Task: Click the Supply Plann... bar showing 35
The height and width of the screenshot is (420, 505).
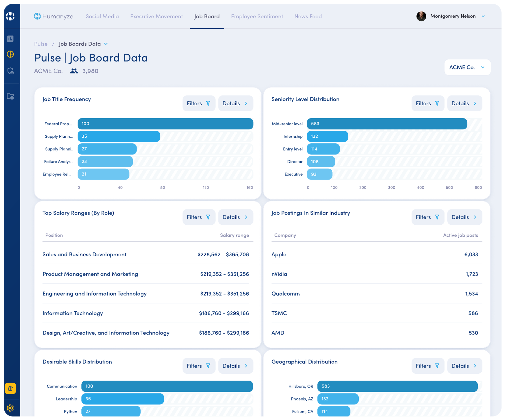Action: click(119, 136)
